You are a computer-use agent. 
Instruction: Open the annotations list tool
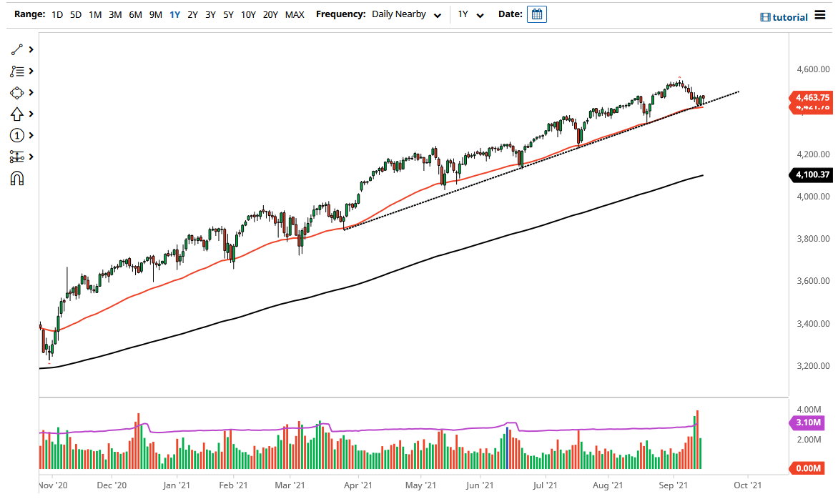tap(16, 71)
